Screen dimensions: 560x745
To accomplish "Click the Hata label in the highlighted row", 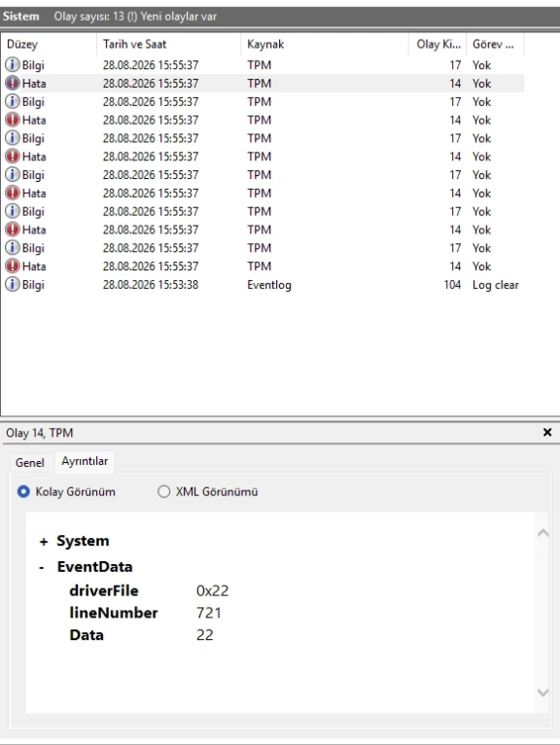I will 34,83.
